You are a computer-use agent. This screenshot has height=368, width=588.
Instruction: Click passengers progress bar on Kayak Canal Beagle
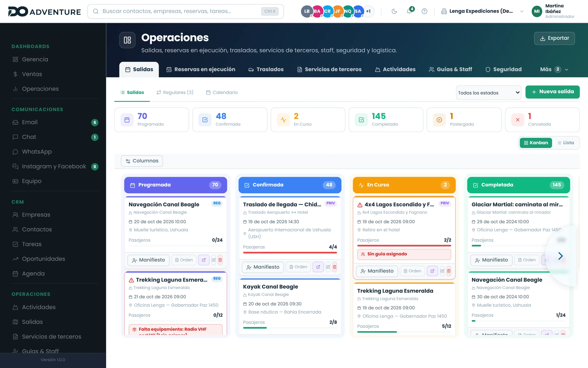tap(290, 328)
